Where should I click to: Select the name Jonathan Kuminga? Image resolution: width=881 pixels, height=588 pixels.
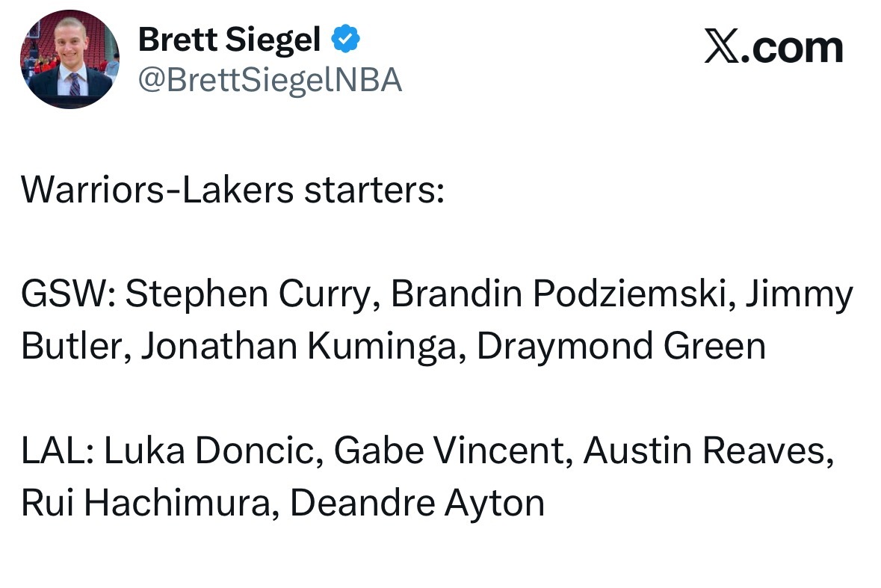point(303,347)
